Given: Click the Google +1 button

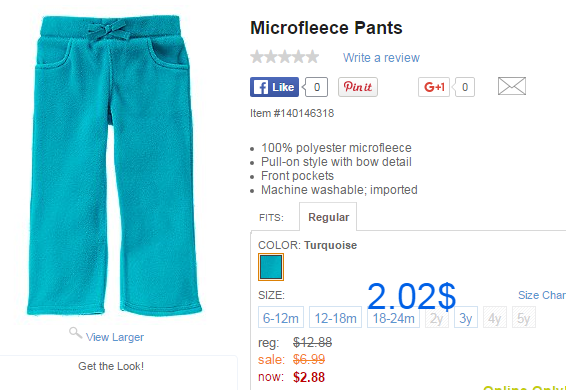Looking at the screenshot, I should click(434, 87).
